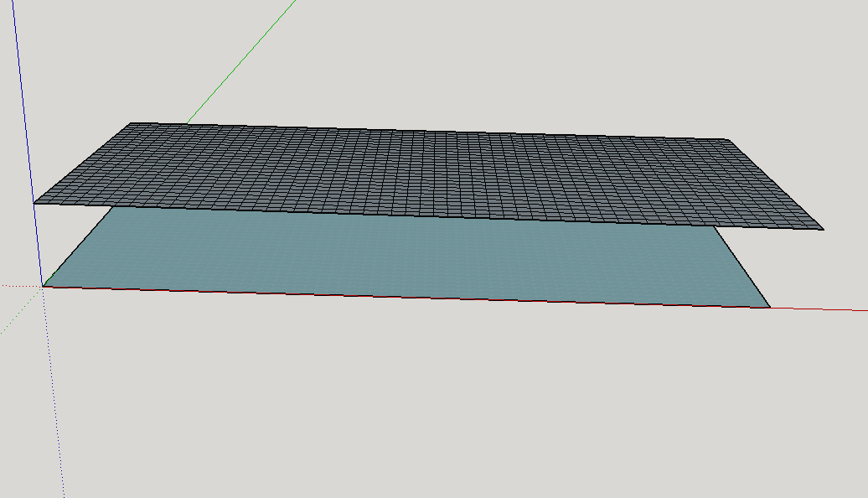Pick the front-left corner of the gridded mesh
Viewport: 868px width, 498px height.
tap(34, 203)
